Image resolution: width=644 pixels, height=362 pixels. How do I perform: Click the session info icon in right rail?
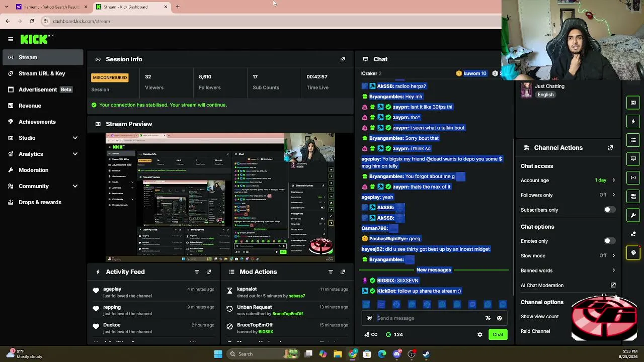[633, 177]
